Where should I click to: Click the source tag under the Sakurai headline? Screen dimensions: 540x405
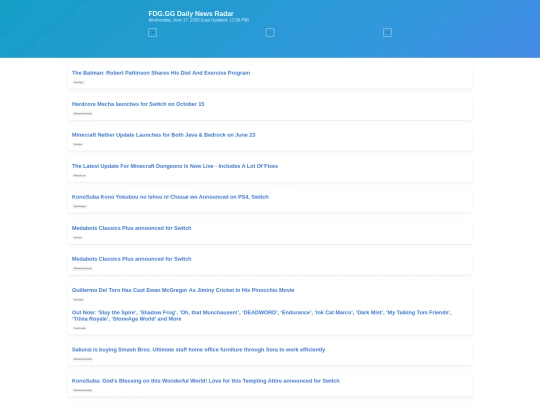point(83,359)
